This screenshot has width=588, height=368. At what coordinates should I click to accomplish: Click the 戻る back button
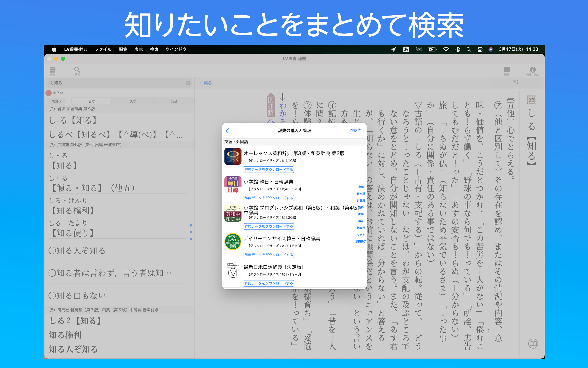coord(206,83)
